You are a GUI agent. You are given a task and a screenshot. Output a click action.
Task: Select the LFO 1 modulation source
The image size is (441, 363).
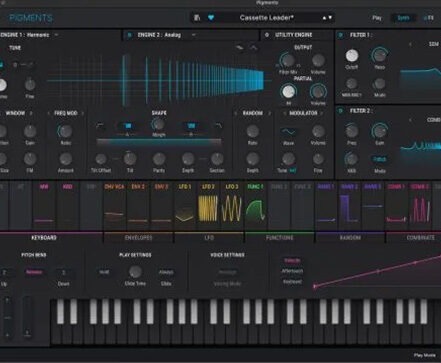click(185, 205)
